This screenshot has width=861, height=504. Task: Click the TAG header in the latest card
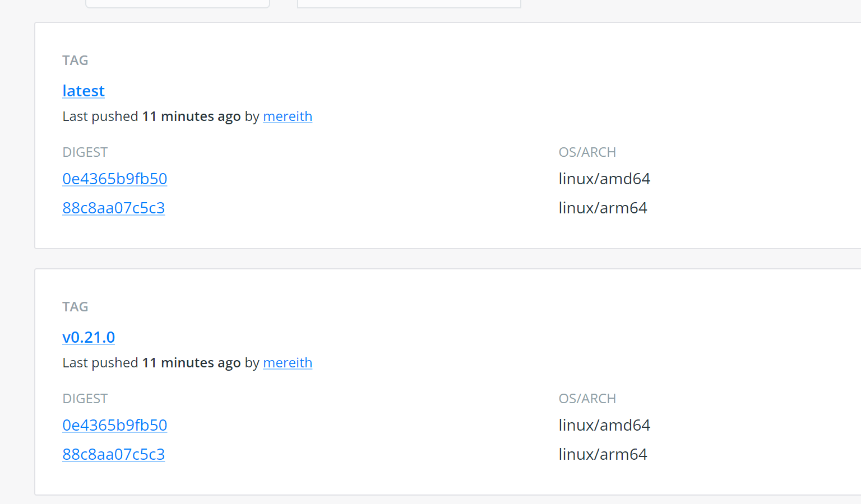[x=75, y=60]
